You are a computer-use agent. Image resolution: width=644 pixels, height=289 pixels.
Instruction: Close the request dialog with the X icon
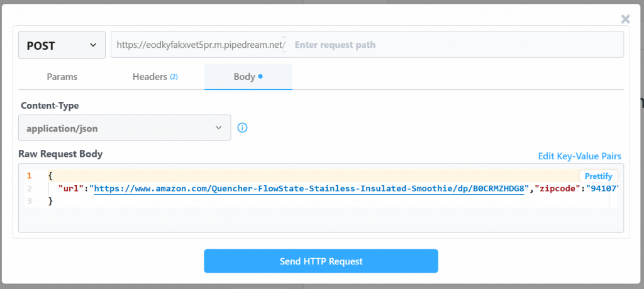pos(625,20)
